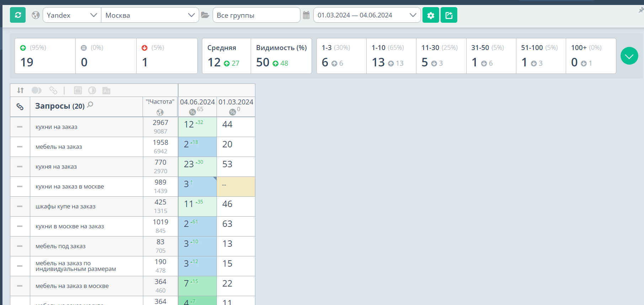Click dash marker for кухни на заказ row

click(x=20, y=127)
